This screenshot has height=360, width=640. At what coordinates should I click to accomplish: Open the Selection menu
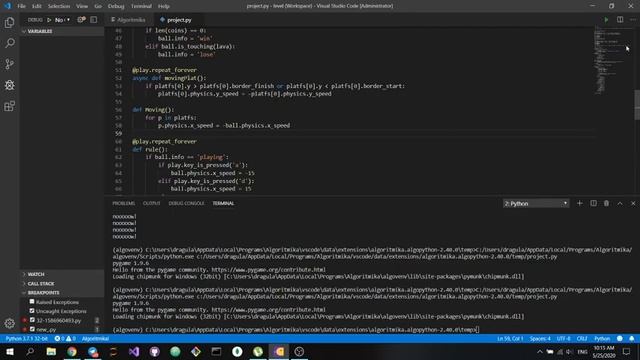coord(59,6)
